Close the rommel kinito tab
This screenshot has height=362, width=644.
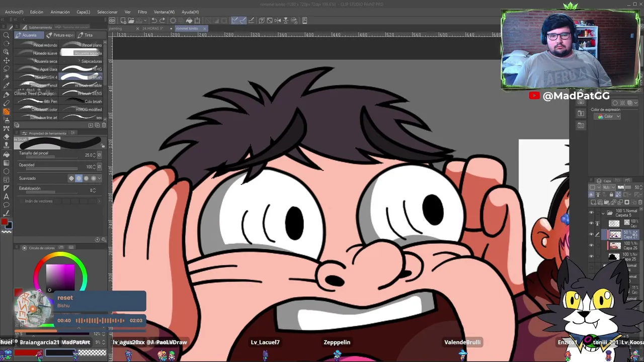pos(204,29)
